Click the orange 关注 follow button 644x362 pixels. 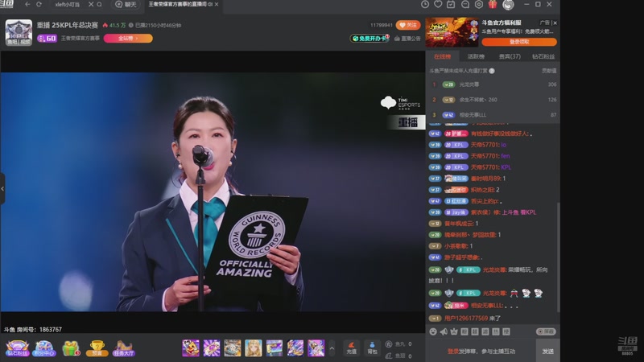pos(408,25)
